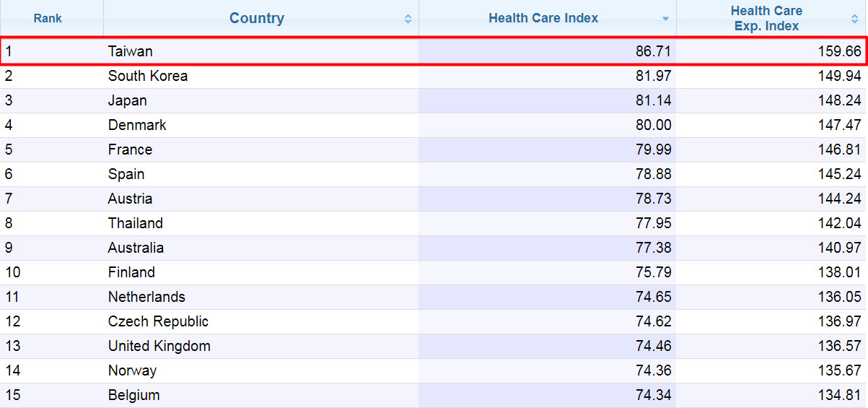Click the descending arrow beside Health Care Index

tap(666, 19)
